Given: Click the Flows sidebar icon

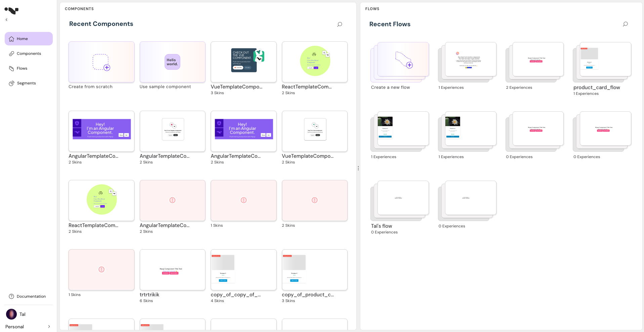Looking at the screenshot, I should (11, 68).
